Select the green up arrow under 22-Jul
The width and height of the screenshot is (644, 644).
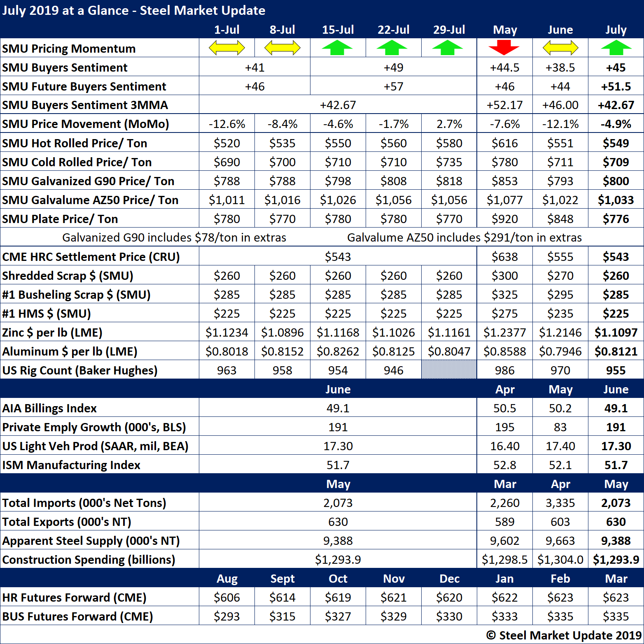point(393,48)
